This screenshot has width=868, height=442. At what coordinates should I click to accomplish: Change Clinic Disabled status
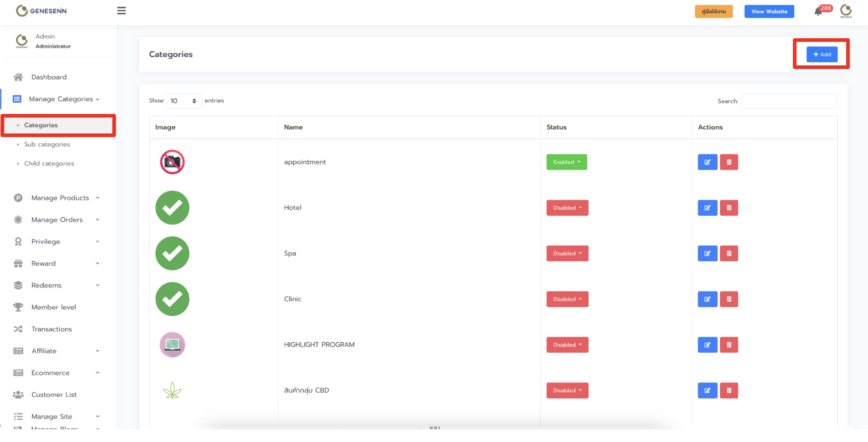567,299
